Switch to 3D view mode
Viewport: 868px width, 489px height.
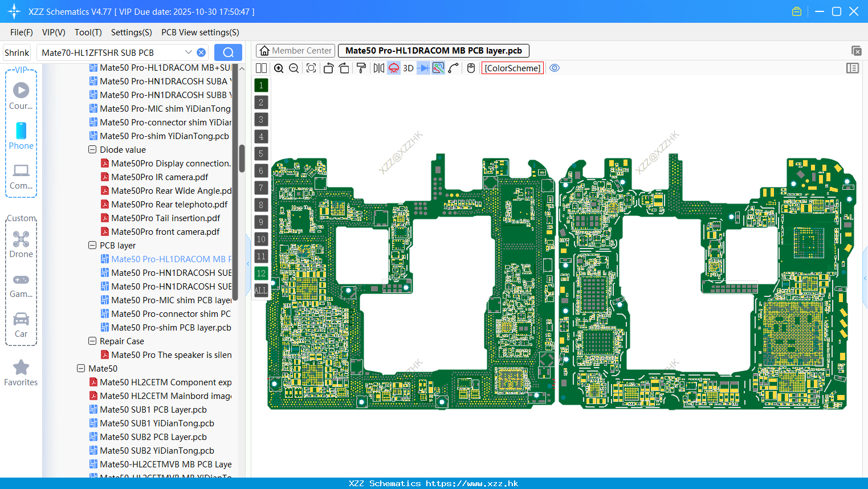click(408, 68)
